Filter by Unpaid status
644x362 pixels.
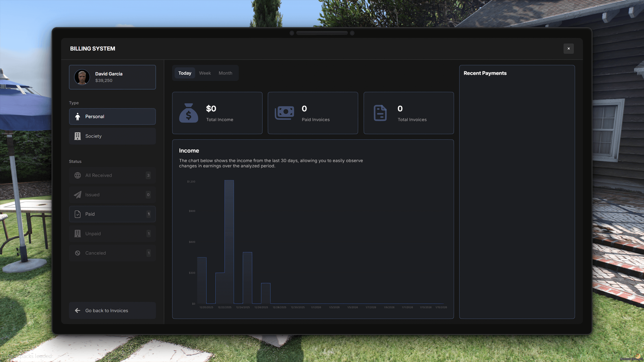click(x=112, y=234)
